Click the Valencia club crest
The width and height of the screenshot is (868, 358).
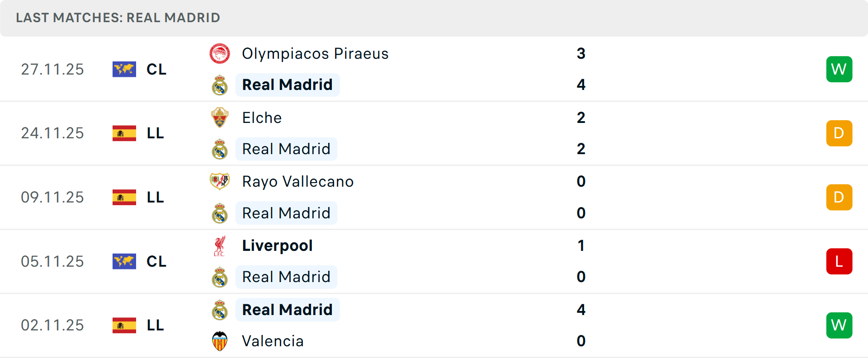point(220,341)
